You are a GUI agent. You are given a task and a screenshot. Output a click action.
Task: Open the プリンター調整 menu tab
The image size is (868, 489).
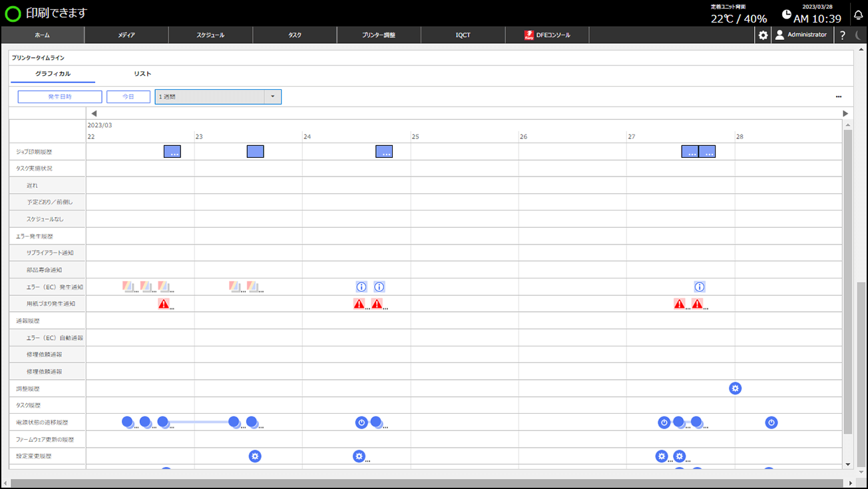click(x=379, y=35)
